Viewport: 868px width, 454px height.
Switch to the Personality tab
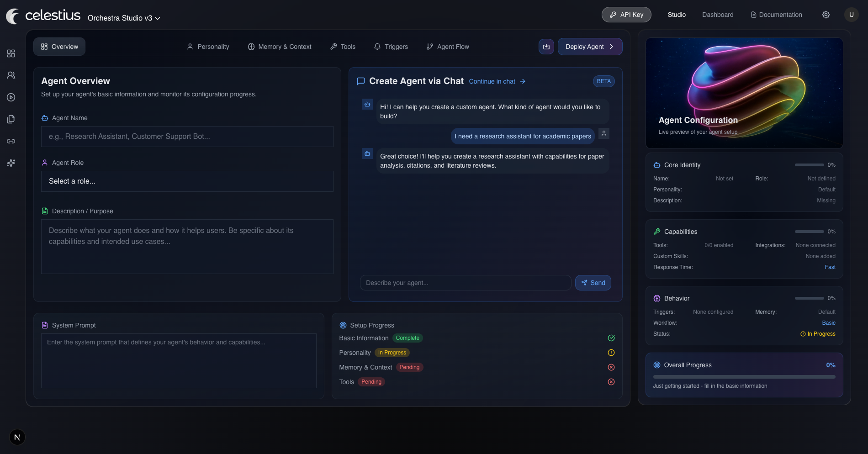coord(208,47)
